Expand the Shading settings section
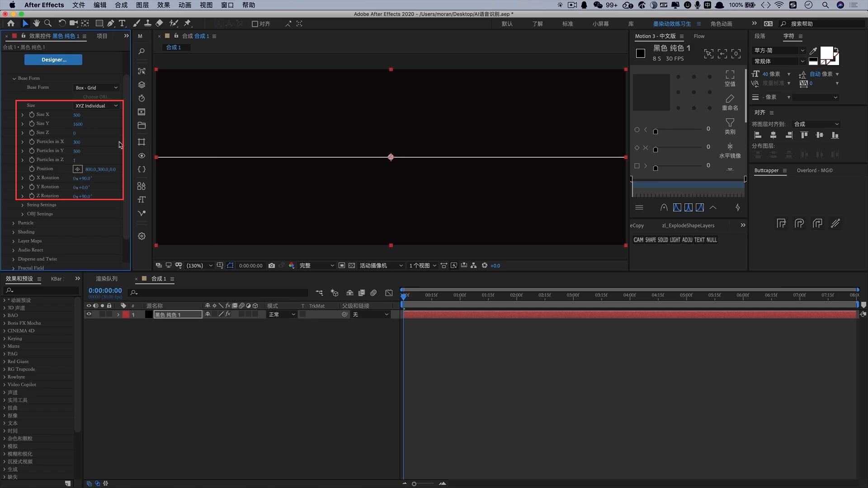The width and height of the screenshot is (868, 488). (x=14, y=231)
